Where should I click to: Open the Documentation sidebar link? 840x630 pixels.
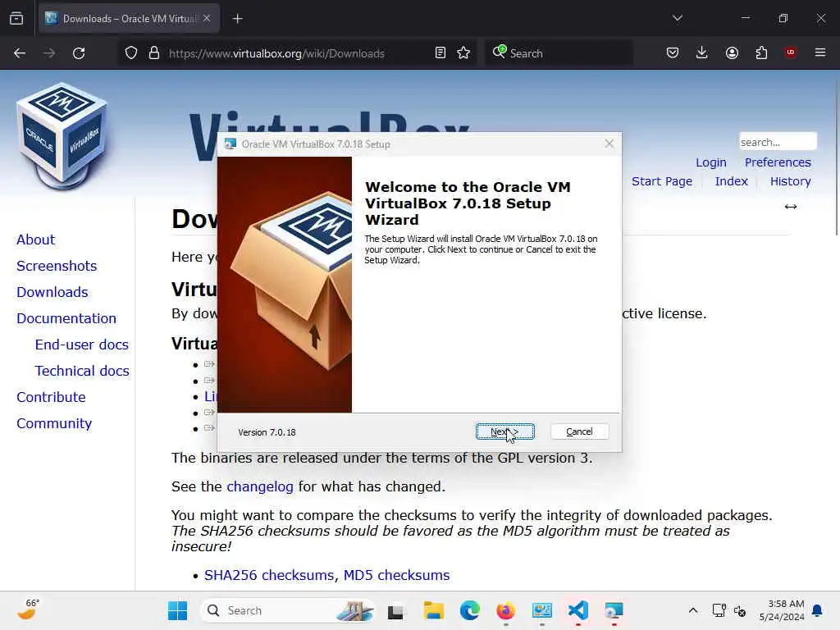pos(66,318)
